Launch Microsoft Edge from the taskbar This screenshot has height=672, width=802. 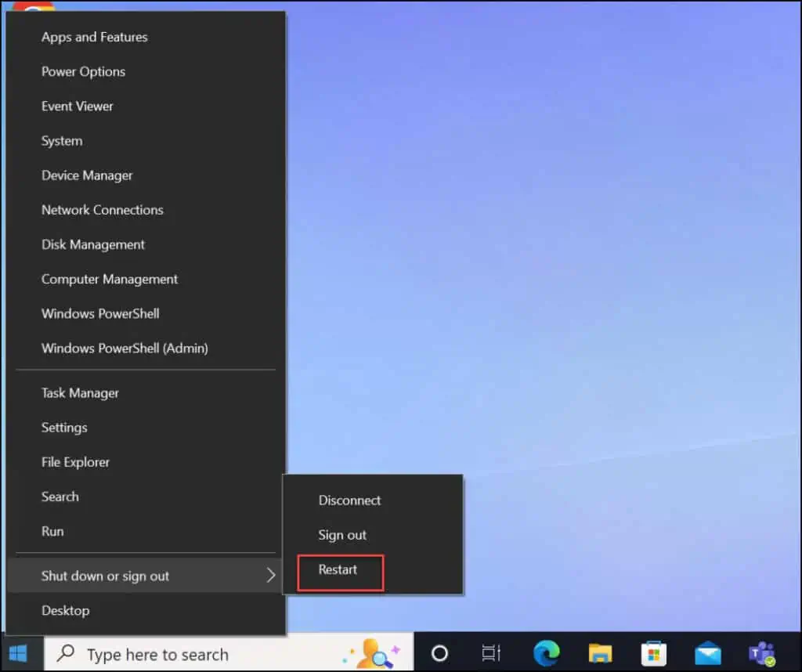coord(546,653)
